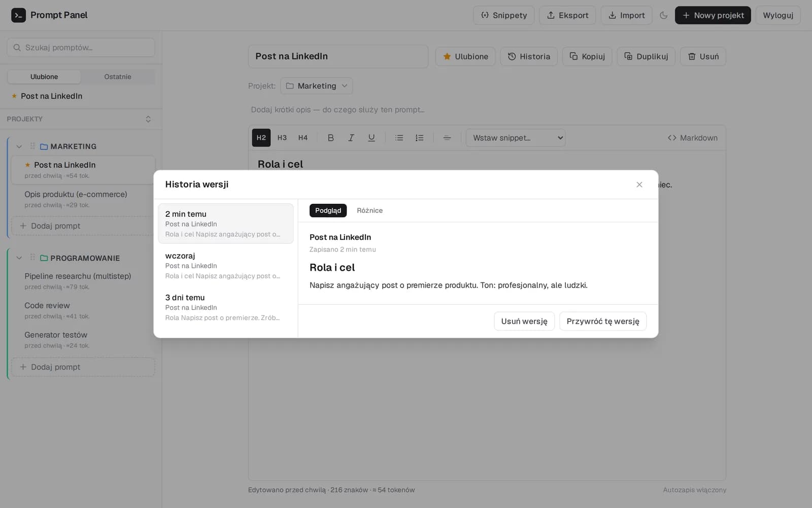This screenshot has width=812, height=508.
Task: Click the '216 znaków' status bar text
Action: (x=349, y=490)
